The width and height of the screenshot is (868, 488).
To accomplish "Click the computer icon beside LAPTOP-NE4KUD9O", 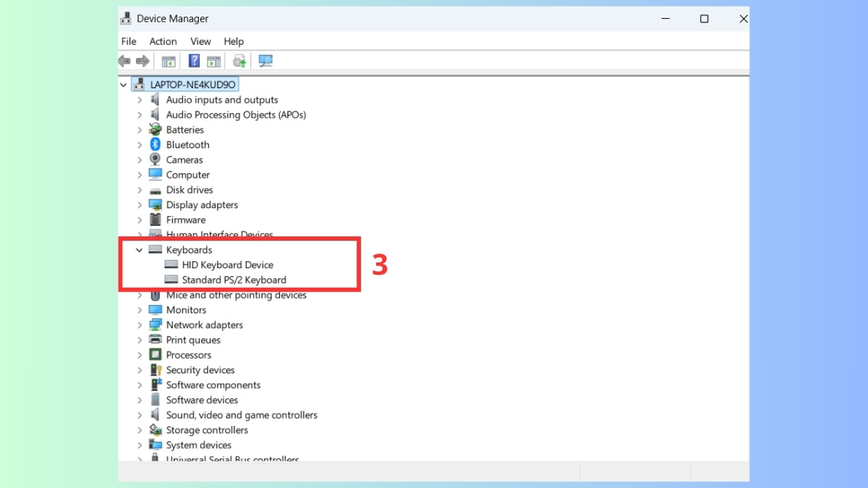I will (140, 85).
